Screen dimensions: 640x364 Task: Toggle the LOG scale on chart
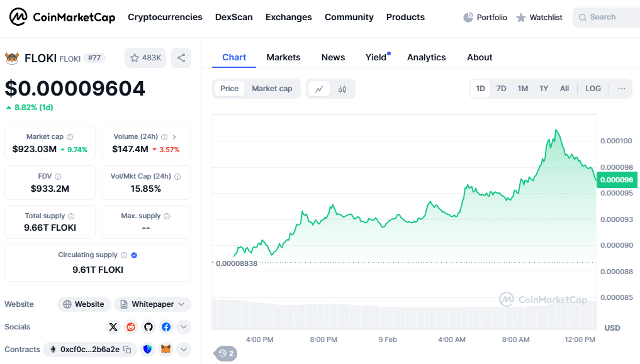pos(593,89)
